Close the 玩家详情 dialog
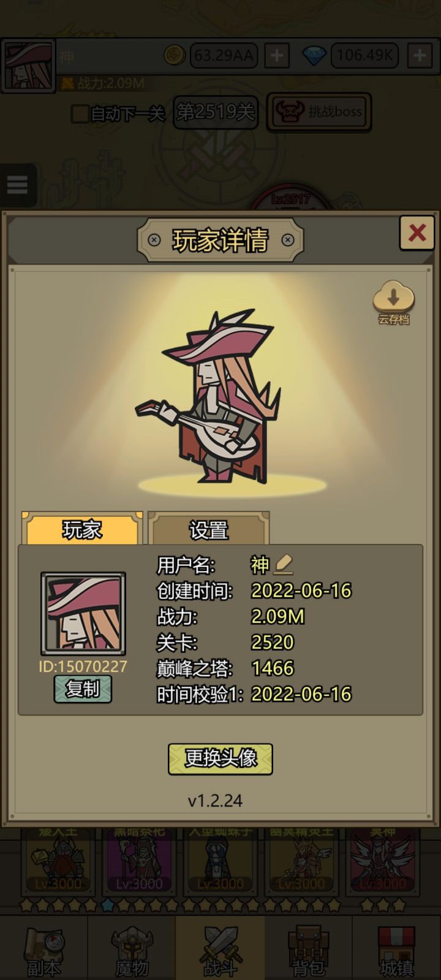 click(417, 233)
